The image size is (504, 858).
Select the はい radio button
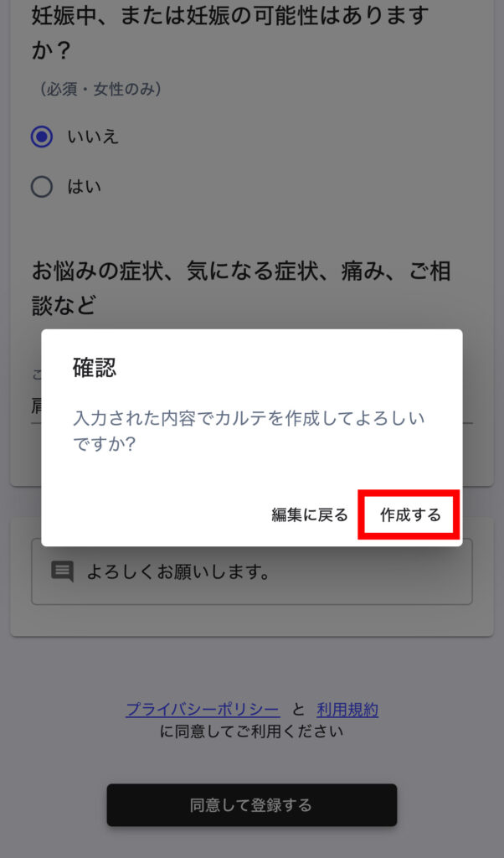tap(42, 187)
